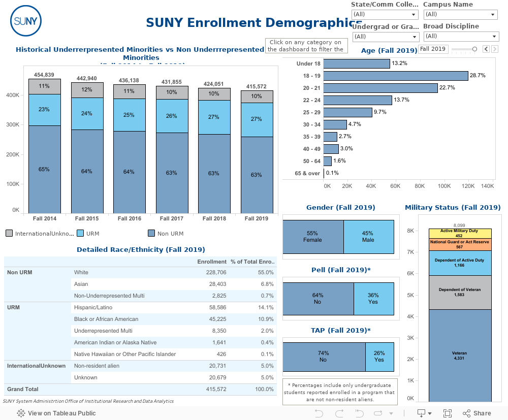
Task: Click the Grand Total row label
Action: pos(23,389)
